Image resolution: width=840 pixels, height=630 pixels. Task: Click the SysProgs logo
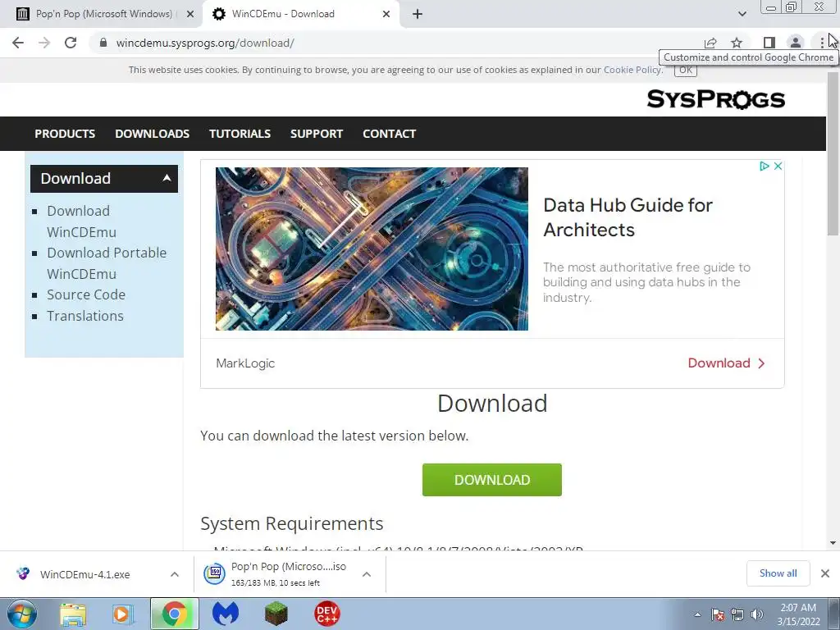point(715,99)
